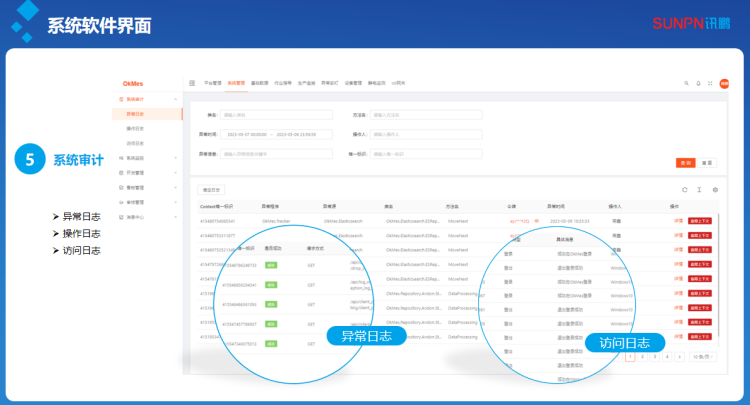Image resolution: width=750 pixels, height=405 pixels.
Task: Open the 10条/页 page size dropdown
Action: point(703,356)
